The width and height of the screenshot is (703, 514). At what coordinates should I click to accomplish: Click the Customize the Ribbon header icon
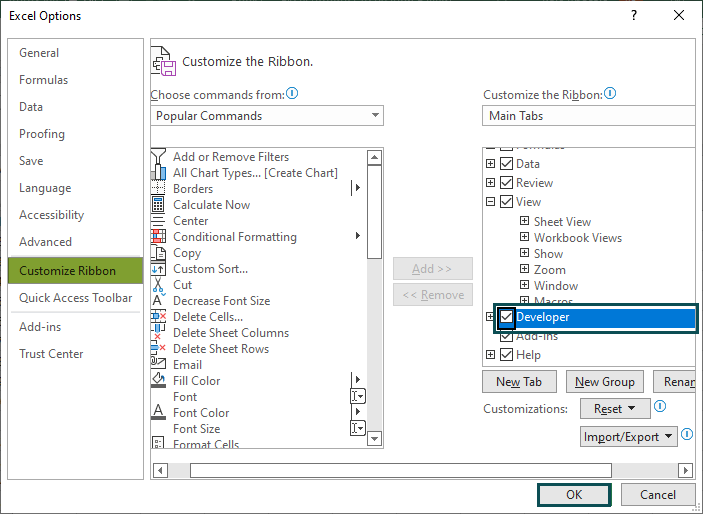tap(163, 61)
